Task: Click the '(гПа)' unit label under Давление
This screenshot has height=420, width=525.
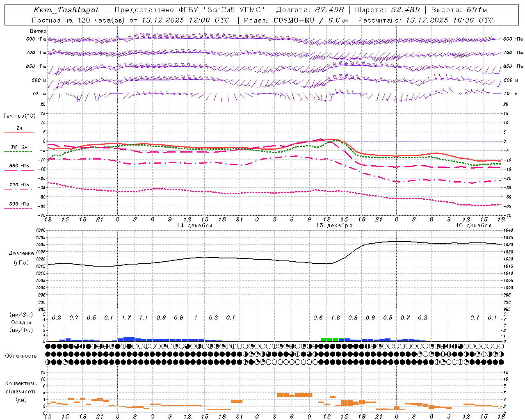Action: [21, 262]
